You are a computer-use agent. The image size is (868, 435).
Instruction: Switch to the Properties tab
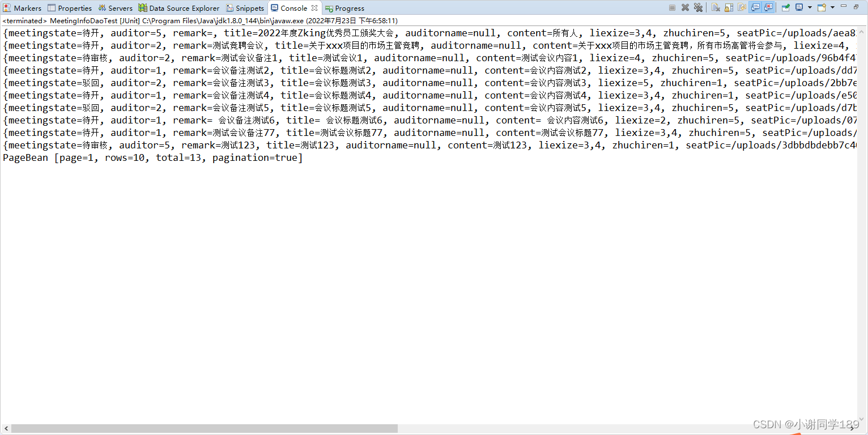click(x=70, y=8)
